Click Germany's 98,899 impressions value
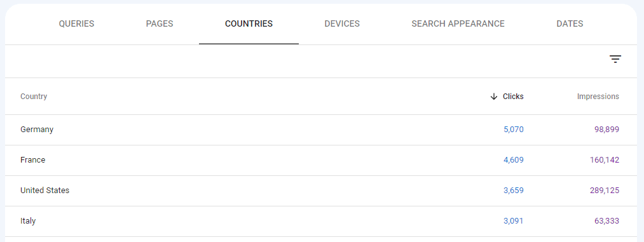The image size is (644, 242). click(x=606, y=130)
